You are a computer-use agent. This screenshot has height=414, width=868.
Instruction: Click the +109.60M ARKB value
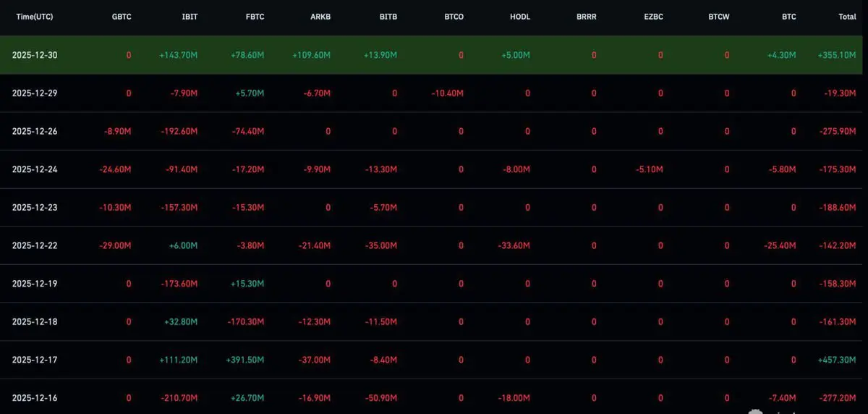[313, 55]
